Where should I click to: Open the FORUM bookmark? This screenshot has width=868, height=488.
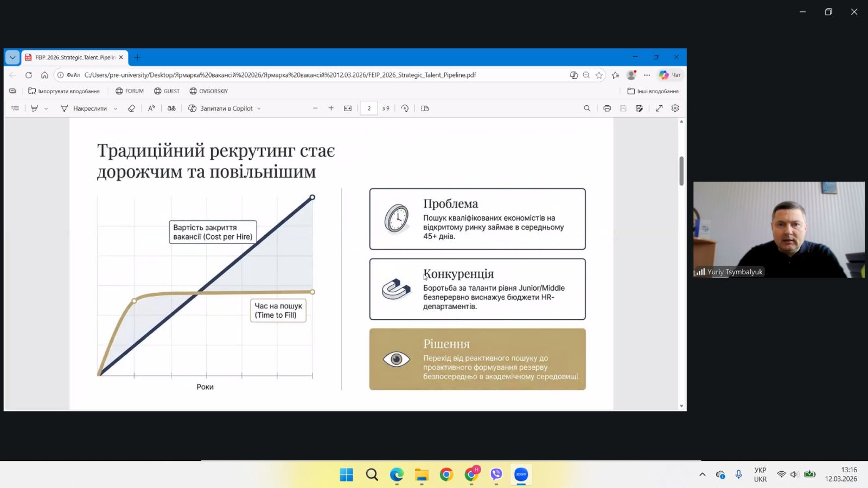[130, 91]
